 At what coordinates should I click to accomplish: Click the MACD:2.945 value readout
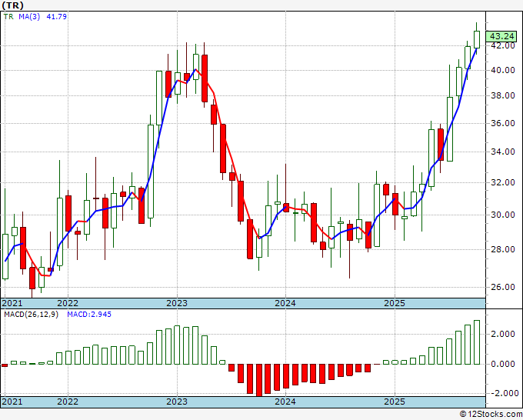[89, 315]
